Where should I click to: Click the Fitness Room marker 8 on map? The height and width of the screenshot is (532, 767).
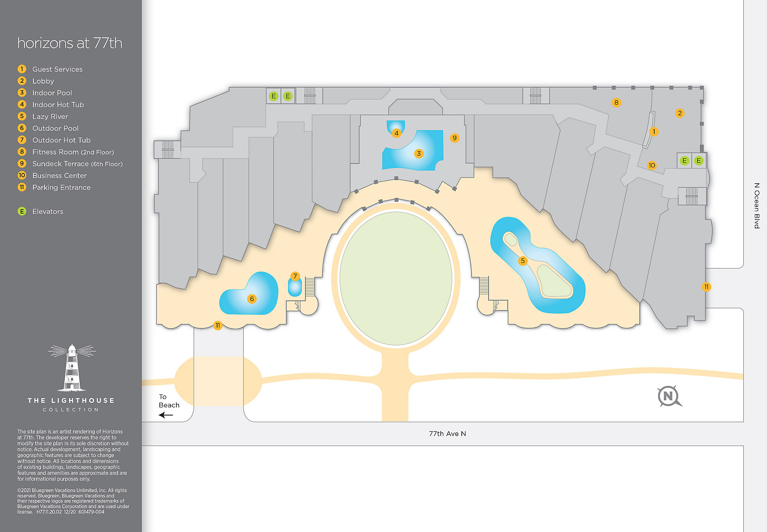coord(616,102)
